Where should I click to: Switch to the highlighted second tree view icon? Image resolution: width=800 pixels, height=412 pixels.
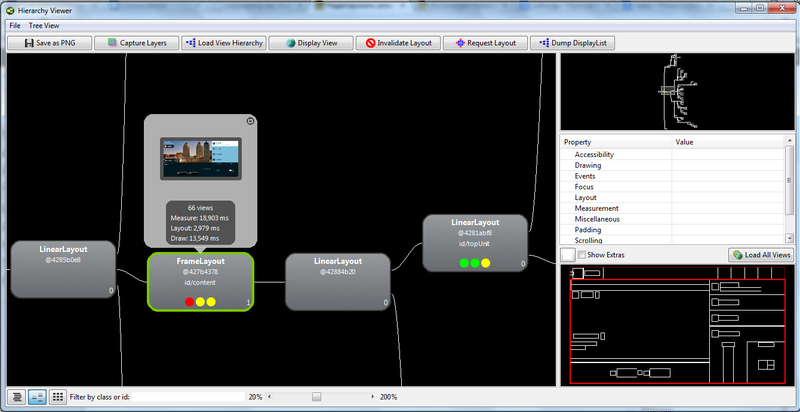37,397
